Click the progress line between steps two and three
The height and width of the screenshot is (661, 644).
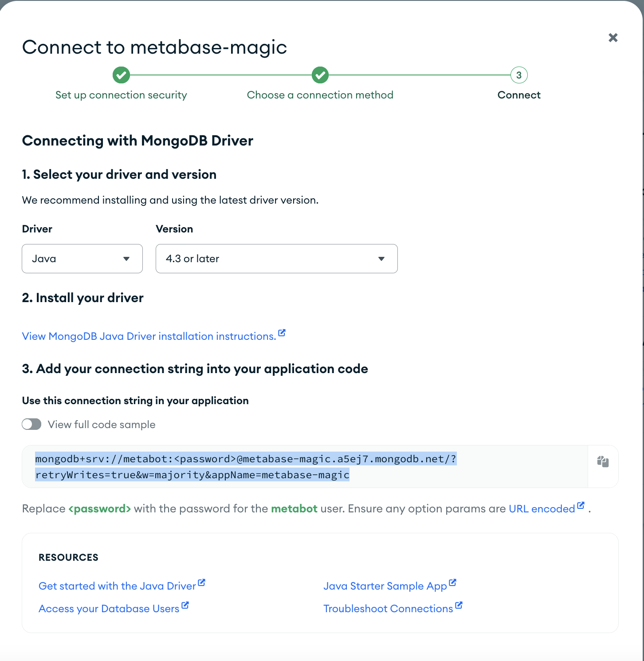[x=419, y=75]
